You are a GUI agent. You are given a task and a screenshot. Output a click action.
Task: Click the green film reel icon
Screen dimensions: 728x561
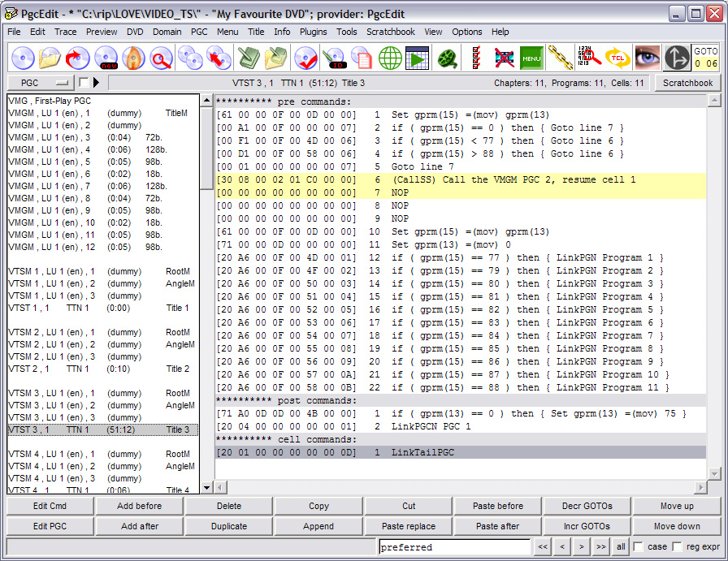448,58
